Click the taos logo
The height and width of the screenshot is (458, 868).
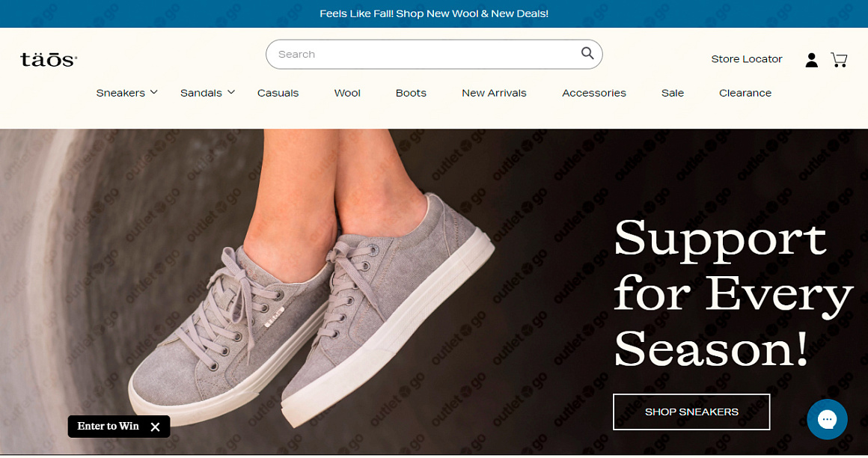(49, 59)
